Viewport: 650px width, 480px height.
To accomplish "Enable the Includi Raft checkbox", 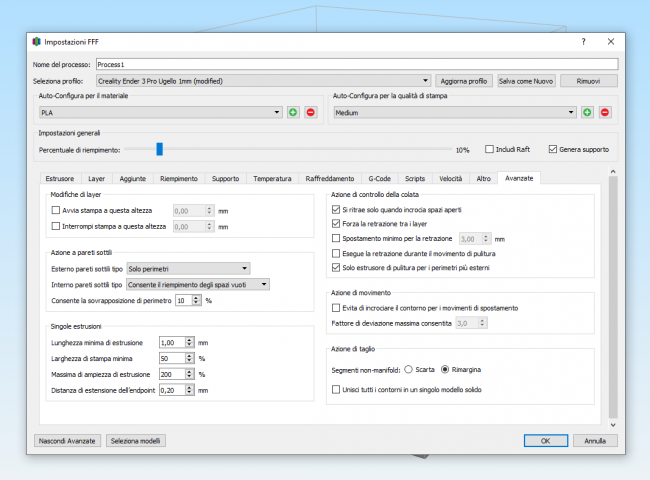I will [x=490, y=149].
